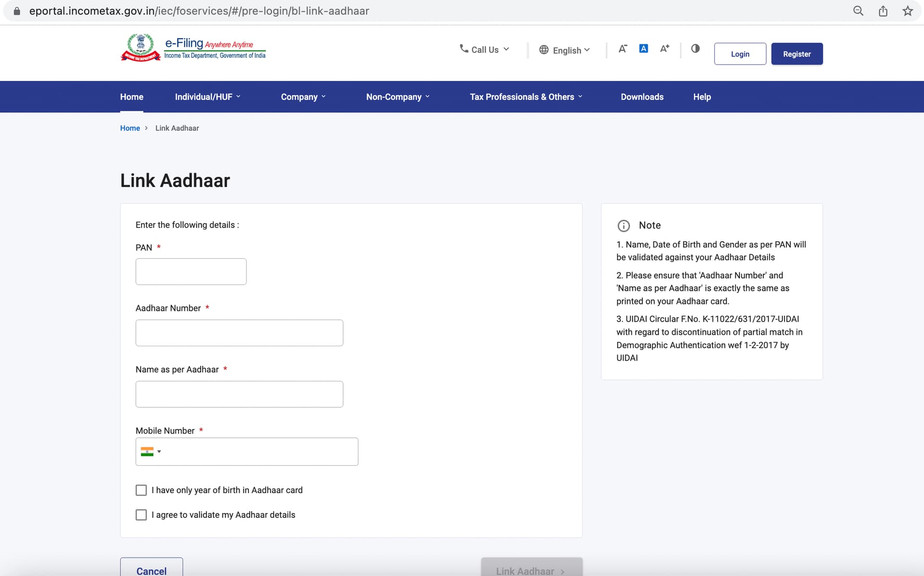
Task: Expand the Tax Professionals & Others menu
Action: click(526, 97)
